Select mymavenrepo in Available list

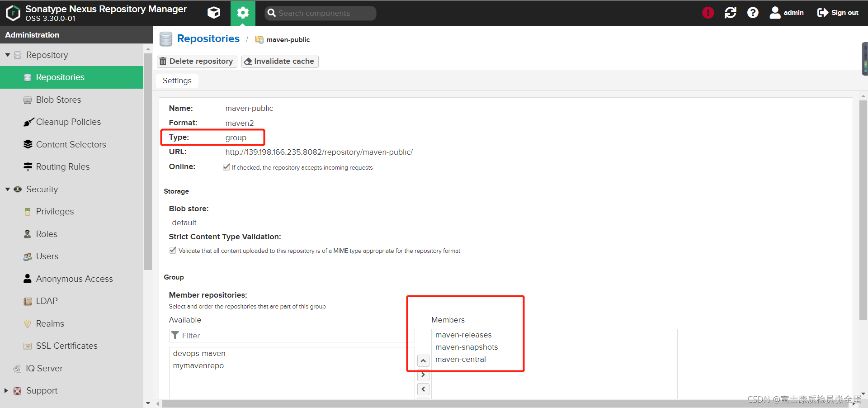click(x=198, y=365)
